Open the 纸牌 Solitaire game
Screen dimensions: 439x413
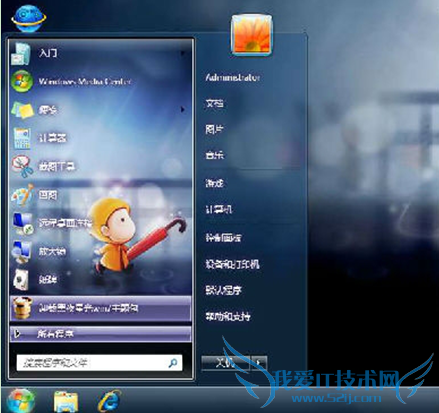(x=100, y=279)
